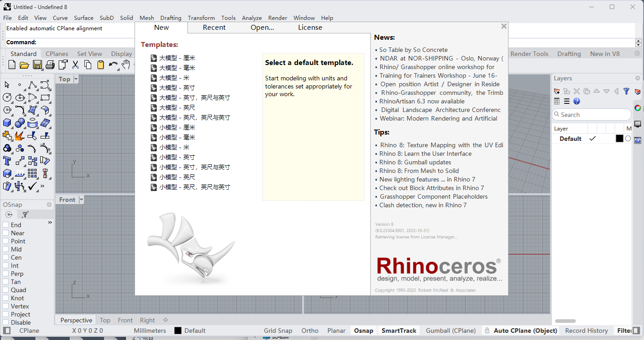This screenshot has width=644, height=340.
Task: Select the Box solid tool
Action: pyautogui.click(x=7, y=123)
